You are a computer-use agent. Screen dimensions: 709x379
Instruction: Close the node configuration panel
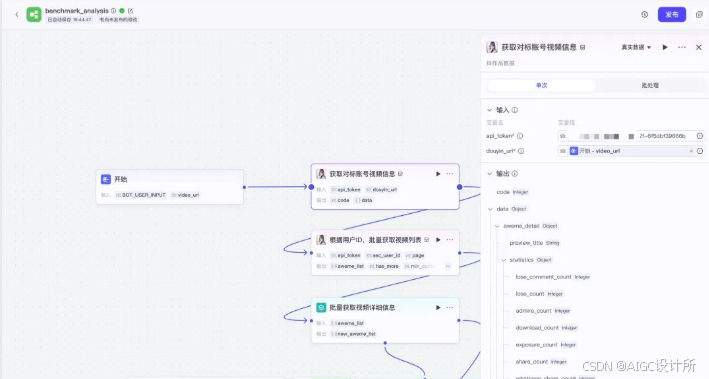coord(699,47)
